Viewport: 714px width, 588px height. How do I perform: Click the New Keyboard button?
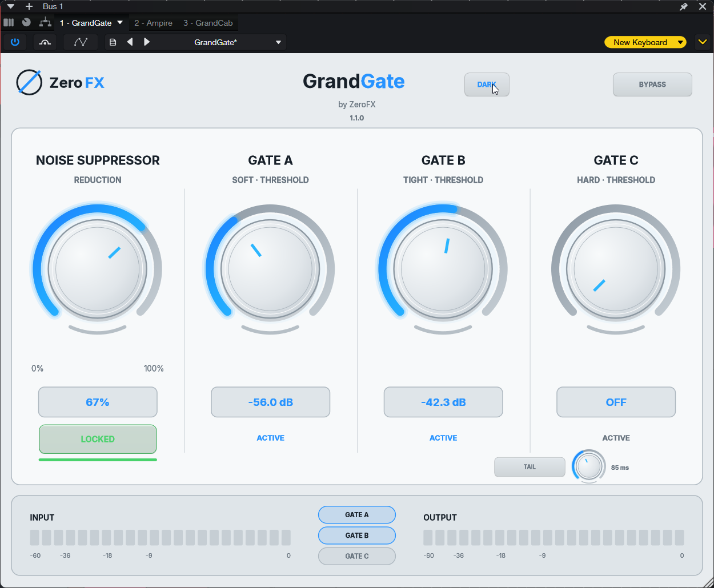coord(640,42)
